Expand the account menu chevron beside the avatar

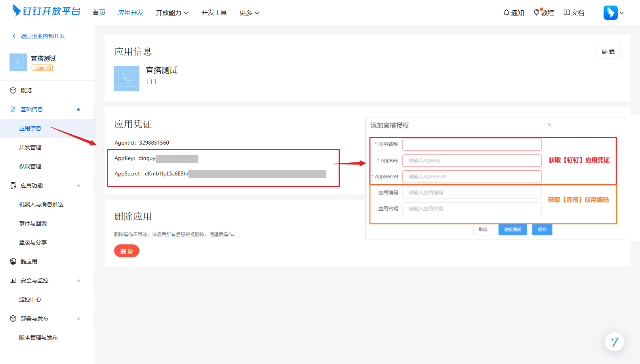[x=622, y=13]
